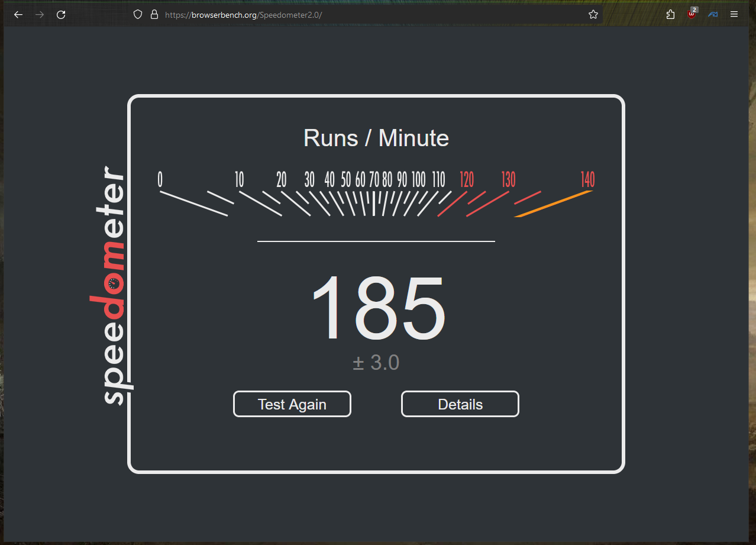Click the speedometer logo text
Viewport: 756px width, 545px height.
pyautogui.click(x=112, y=285)
